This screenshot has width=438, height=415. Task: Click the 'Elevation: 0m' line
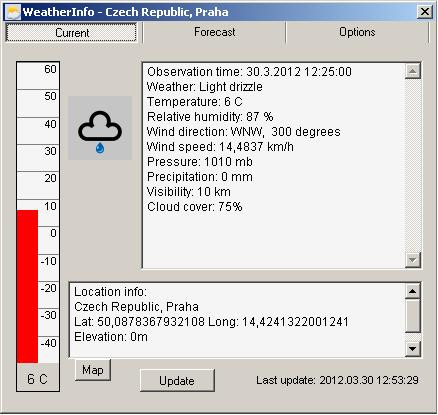click(x=111, y=337)
